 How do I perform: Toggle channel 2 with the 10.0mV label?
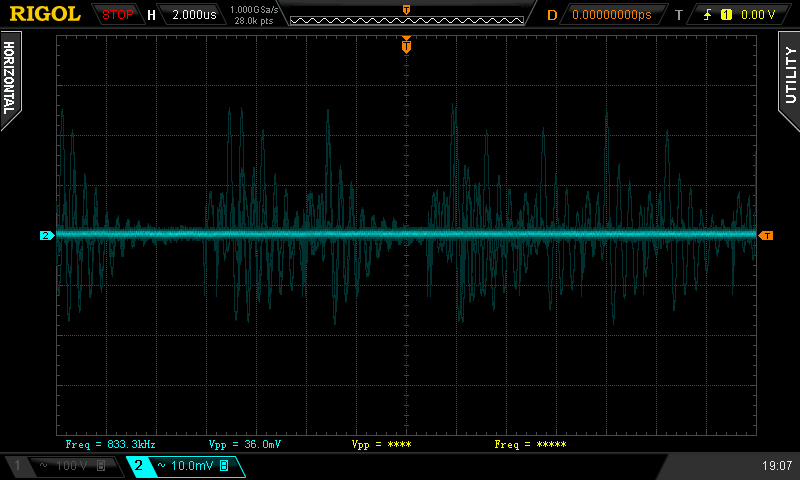[x=186, y=466]
